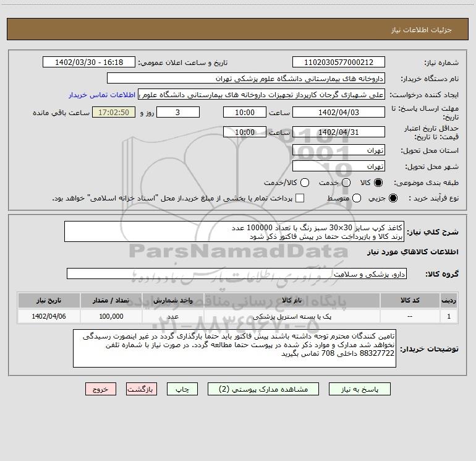Image resolution: width=476 pixels, height=461 pixels.
Task: Click the response deadline date 1402/04/03
Action: coord(339,113)
